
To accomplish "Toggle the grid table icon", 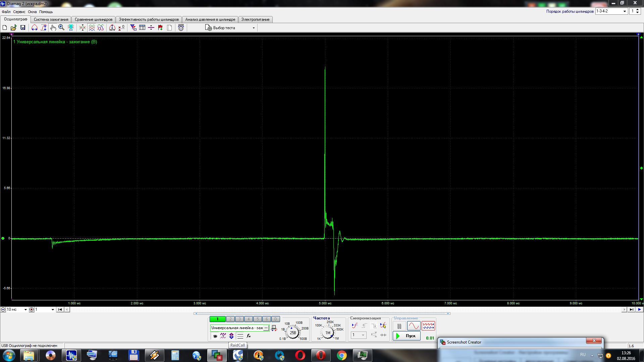I will pos(142,28).
